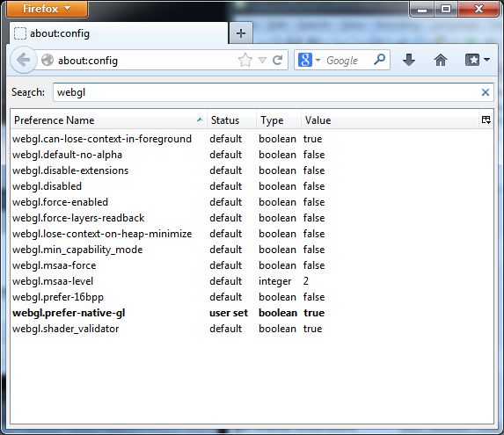Select the webgl.force-layers-readback row

click(x=252, y=218)
